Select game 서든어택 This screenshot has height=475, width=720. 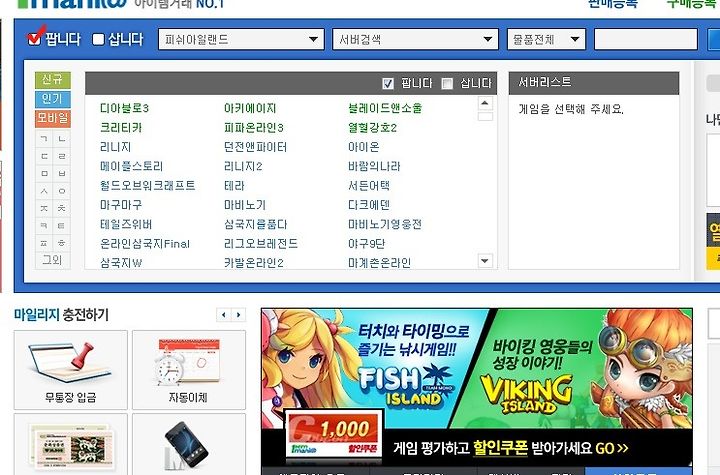point(369,186)
